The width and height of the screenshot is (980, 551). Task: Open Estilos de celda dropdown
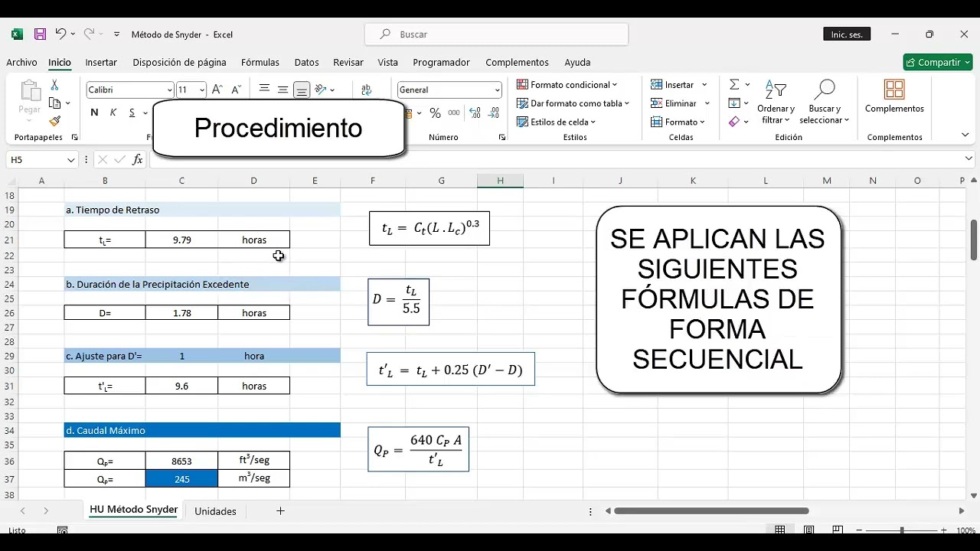coord(556,122)
